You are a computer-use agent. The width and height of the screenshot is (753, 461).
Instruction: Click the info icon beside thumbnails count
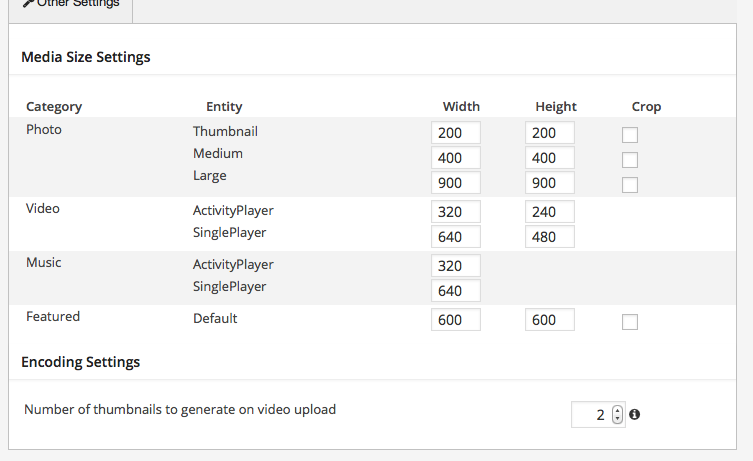coord(635,414)
